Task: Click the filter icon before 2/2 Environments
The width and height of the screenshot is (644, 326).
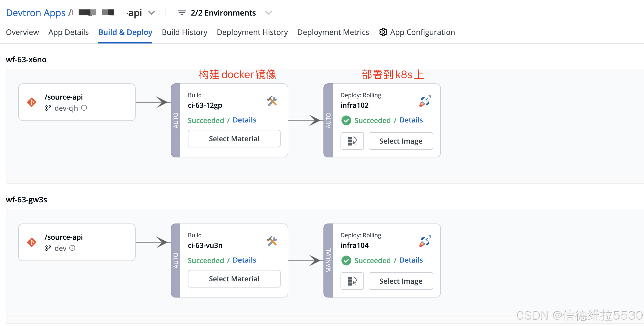Action: (182, 13)
